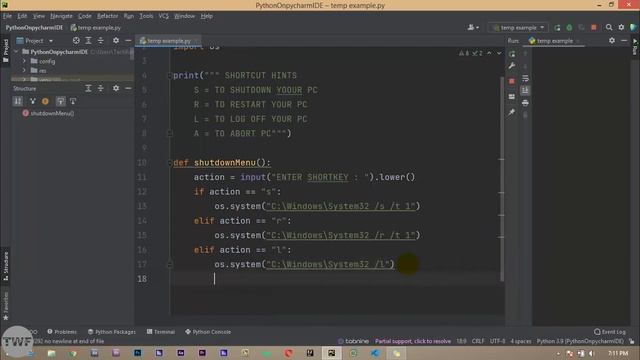This screenshot has width=640, height=360.
Task: Open IDE settings gear in toolbar
Action: (621, 27)
